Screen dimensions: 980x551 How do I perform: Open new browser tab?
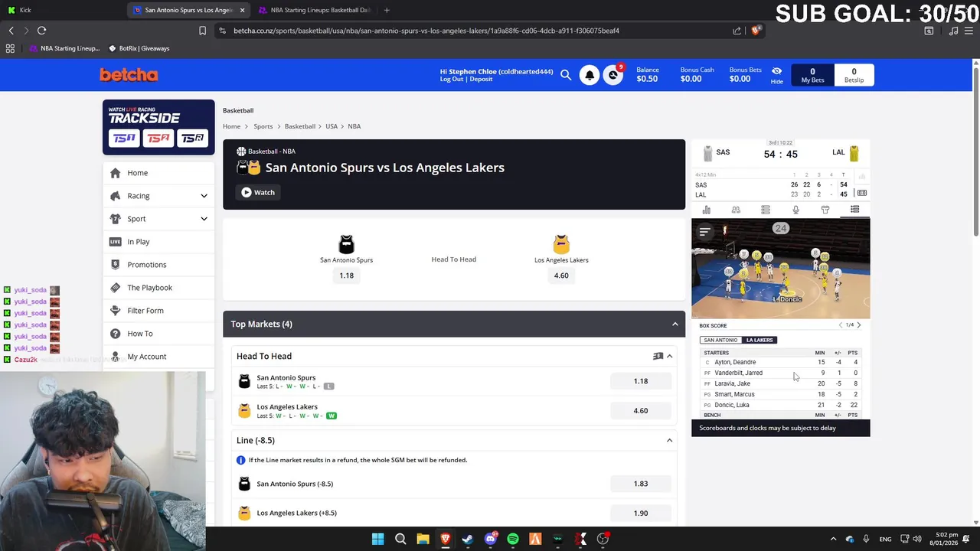tap(387, 10)
